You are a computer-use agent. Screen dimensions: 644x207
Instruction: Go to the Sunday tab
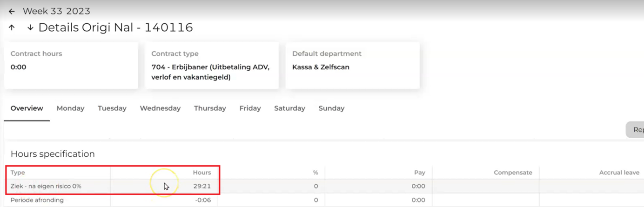tap(331, 108)
